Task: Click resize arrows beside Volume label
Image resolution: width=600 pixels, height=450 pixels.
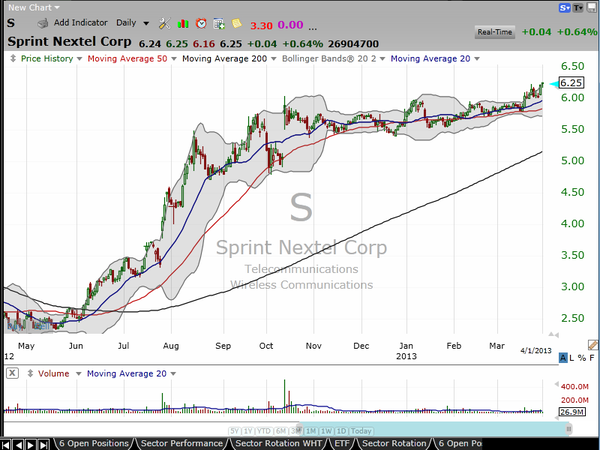Action: point(30,373)
